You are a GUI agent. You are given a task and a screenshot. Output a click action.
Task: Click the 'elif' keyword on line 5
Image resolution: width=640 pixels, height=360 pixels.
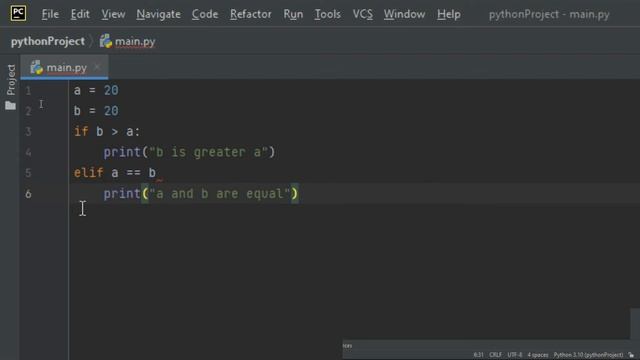(x=88, y=173)
